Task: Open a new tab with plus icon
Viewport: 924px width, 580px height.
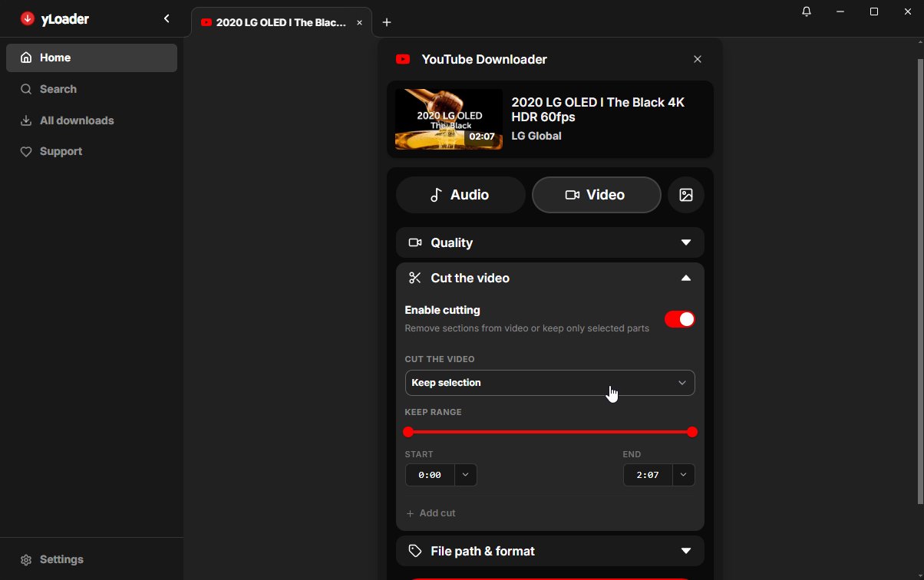Action: [x=387, y=22]
